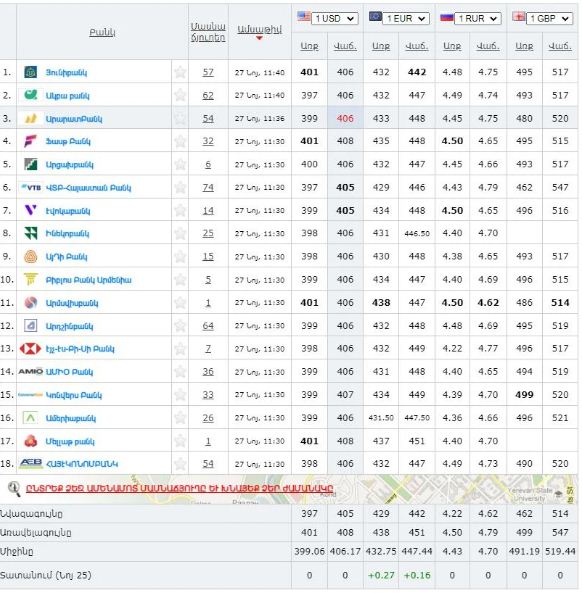Click the Արմսվիսբանկ red globe logo
The height and width of the screenshot is (593, 583).
pyautogui.click(x=31, y=303)
